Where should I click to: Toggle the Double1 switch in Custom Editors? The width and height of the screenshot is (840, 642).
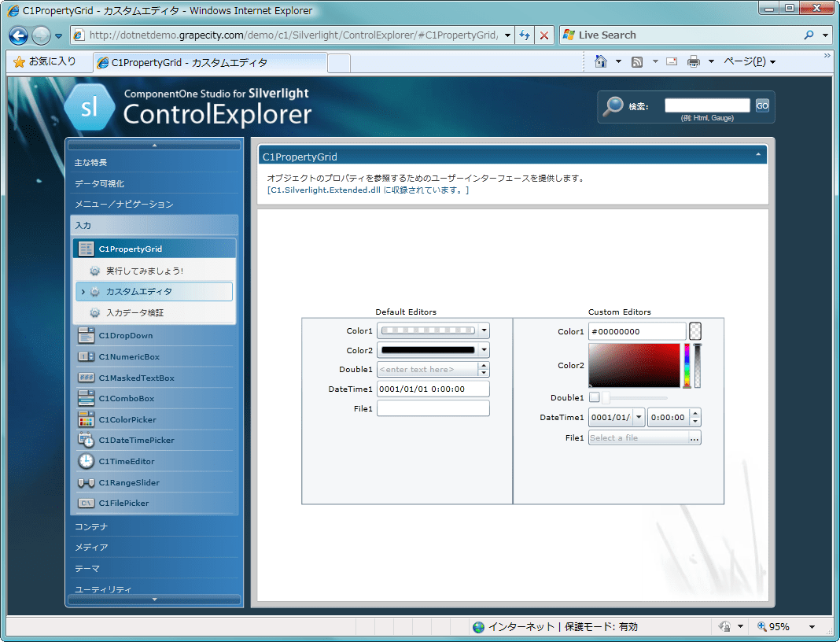[x=595, y=397]
